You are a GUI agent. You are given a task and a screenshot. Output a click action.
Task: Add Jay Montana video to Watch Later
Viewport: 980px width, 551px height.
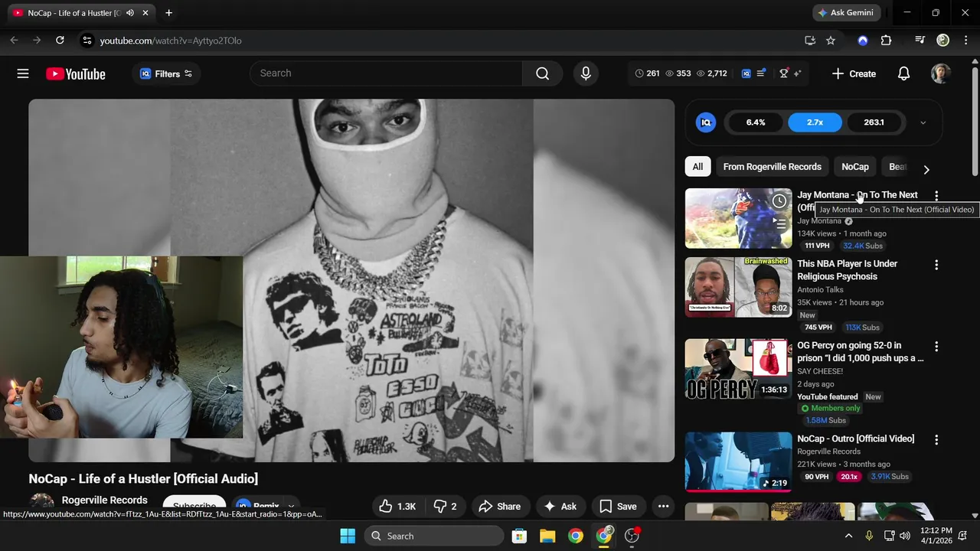(779, 201)
